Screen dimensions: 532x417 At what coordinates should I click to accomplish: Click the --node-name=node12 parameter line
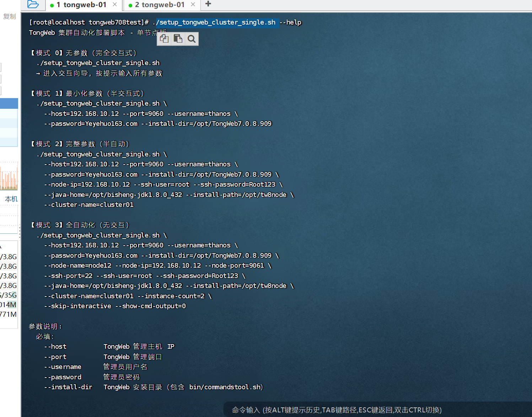(158, 266)
